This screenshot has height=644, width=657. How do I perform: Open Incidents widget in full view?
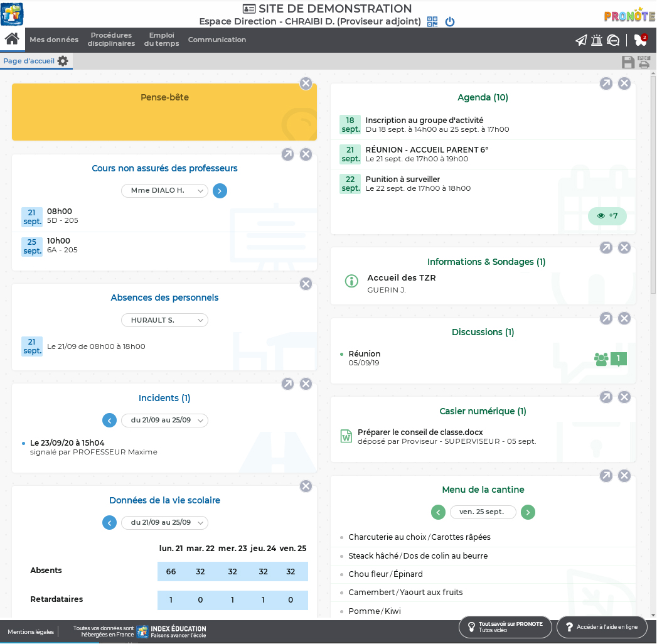pos(287,384)
